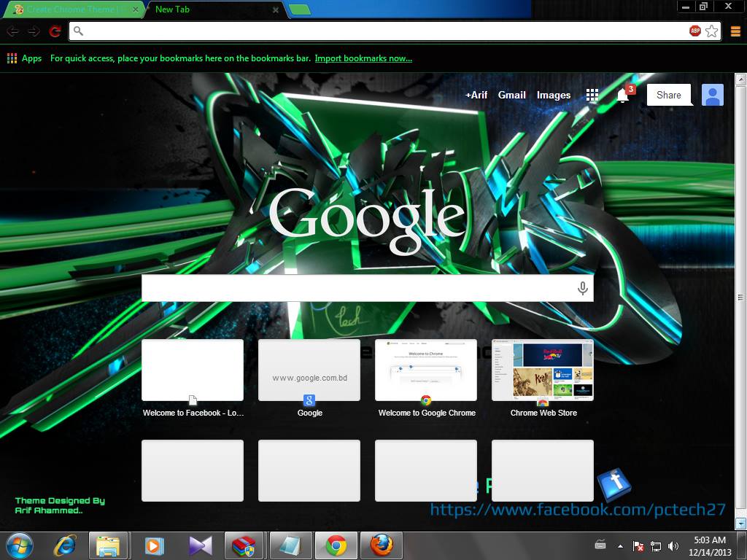Image resolution: width=747 pixels, height=560 pixels.
Task: Bookmark this page with the star icon
Action: point(712,31)
